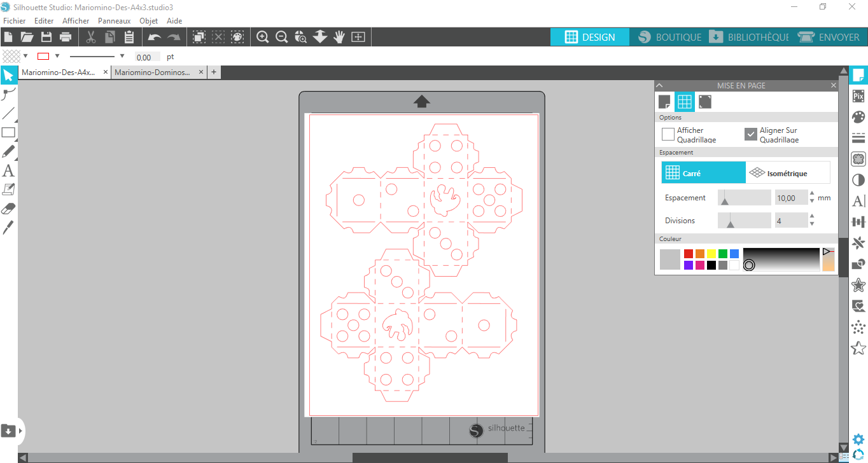Open the Fill color palette panel
Viewport: 868px width, 463px height.
tap(858, 117)
